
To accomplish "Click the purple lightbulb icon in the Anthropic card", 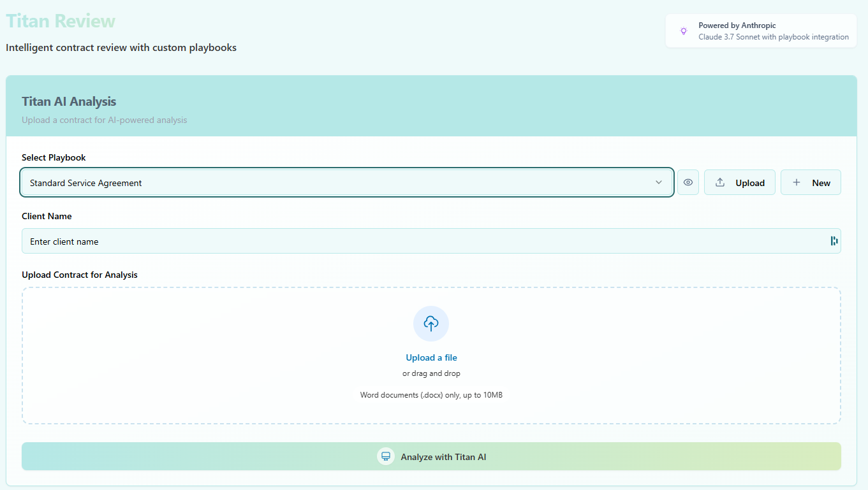I will pyautogui.click(x=684, y=30).
